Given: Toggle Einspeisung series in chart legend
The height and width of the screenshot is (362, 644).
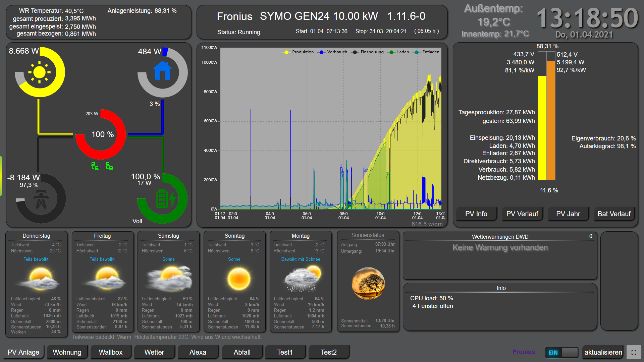Looking at the screenshot, I should click(x=368, y=52).
